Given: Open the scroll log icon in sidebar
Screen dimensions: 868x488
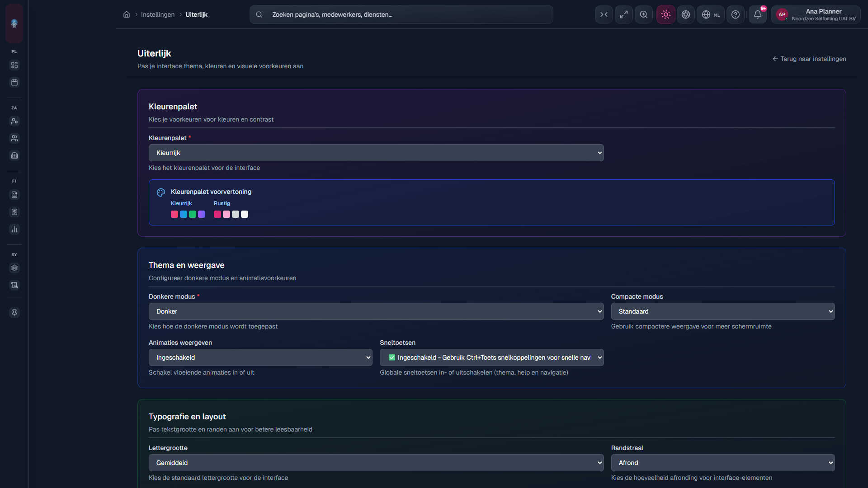Looking at the screenshot, I should click(14, 285).
